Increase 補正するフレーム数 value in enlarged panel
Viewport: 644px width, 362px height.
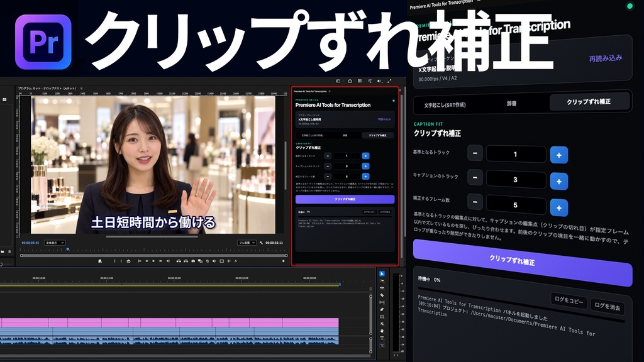point(558,207)
